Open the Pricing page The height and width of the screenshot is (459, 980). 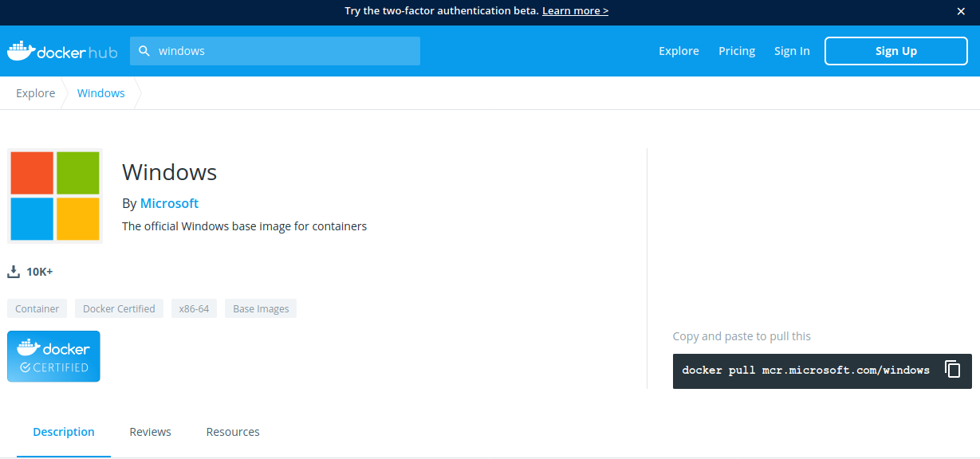tap(737, 51)
